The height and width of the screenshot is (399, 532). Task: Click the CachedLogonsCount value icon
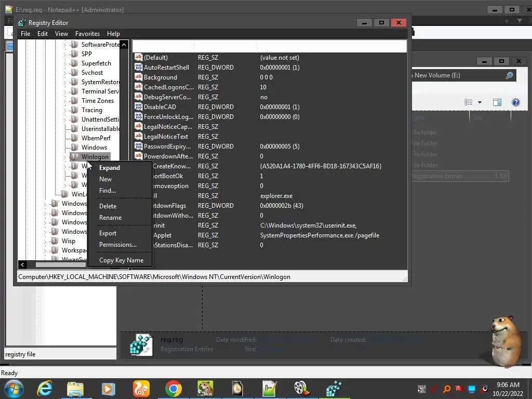[x=138, y=87]
